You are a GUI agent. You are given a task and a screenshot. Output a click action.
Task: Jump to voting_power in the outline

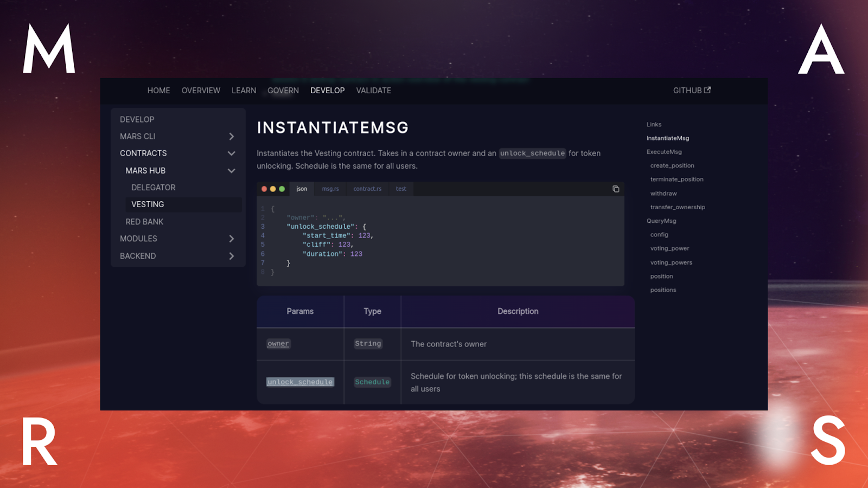click(x=669, y=248)
